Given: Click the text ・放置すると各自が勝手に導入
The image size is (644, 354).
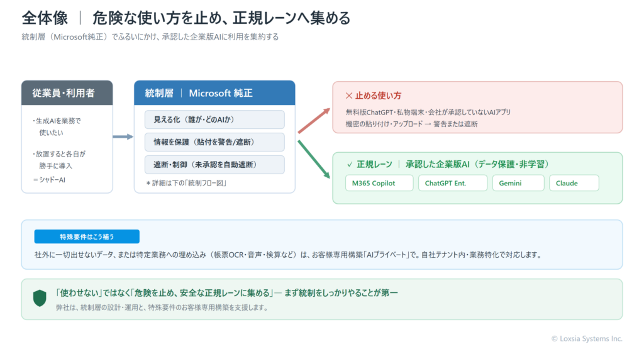Looking at the screenshot, I should click(x=58, y=160).
